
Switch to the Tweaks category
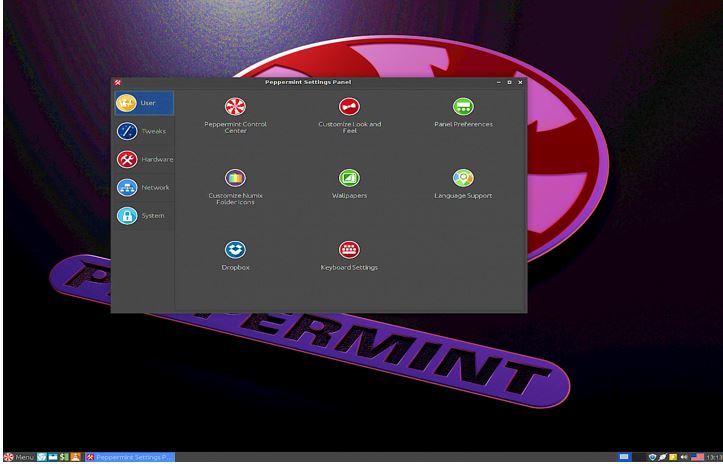pyautogui.click(x=144, y=131)
